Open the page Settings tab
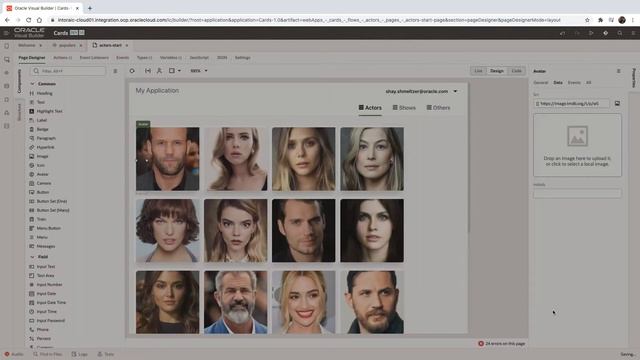The height and width of the screenshot is (360, 640). (242, 58)
